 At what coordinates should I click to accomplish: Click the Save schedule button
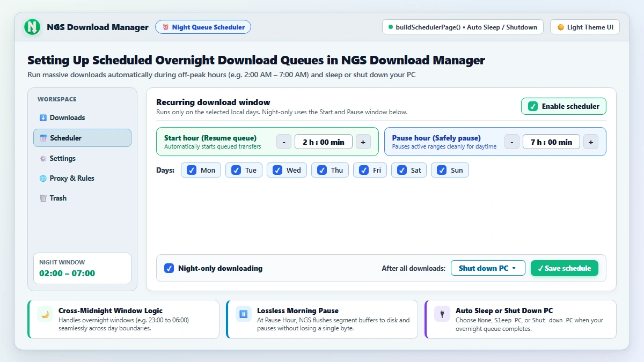(x=565, y=268)
